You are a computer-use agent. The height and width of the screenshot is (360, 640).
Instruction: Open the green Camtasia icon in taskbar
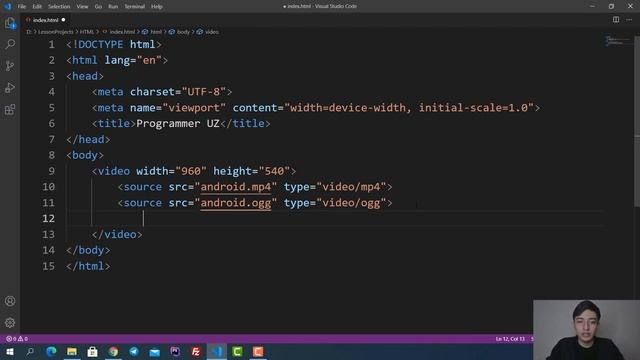point(237,351)
